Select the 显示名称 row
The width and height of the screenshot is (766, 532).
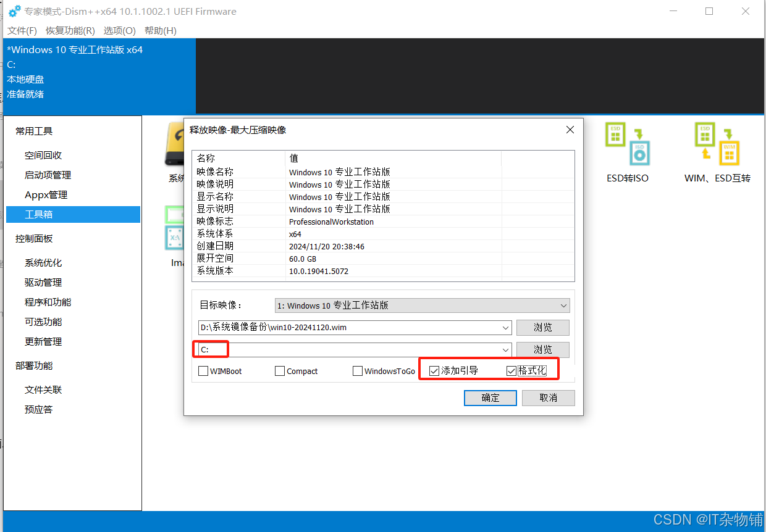click(x=383, y=197)
